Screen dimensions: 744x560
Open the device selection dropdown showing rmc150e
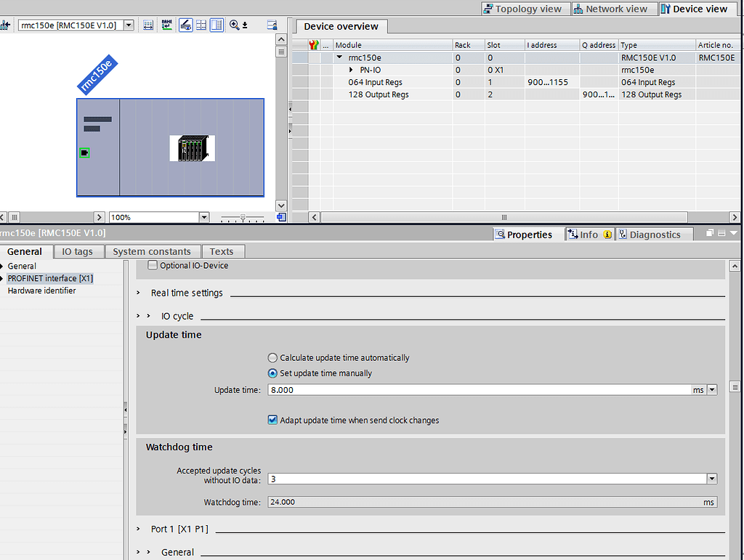(128, 24)
